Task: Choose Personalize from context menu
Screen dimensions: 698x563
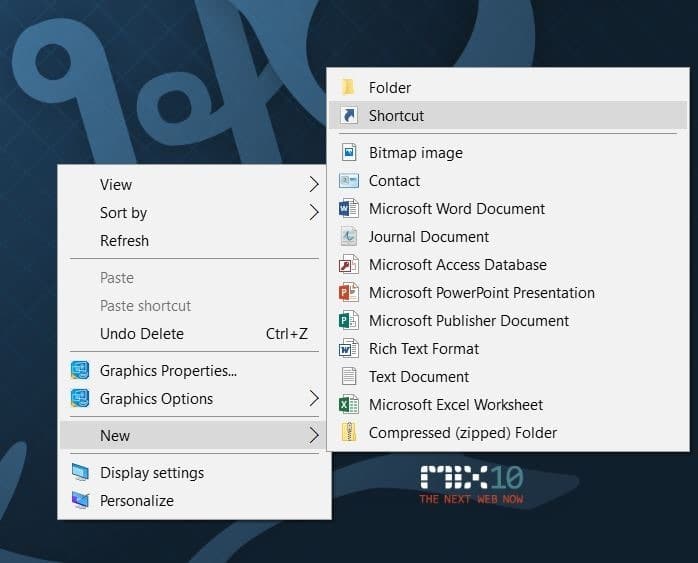Action: tap(194, 500)
